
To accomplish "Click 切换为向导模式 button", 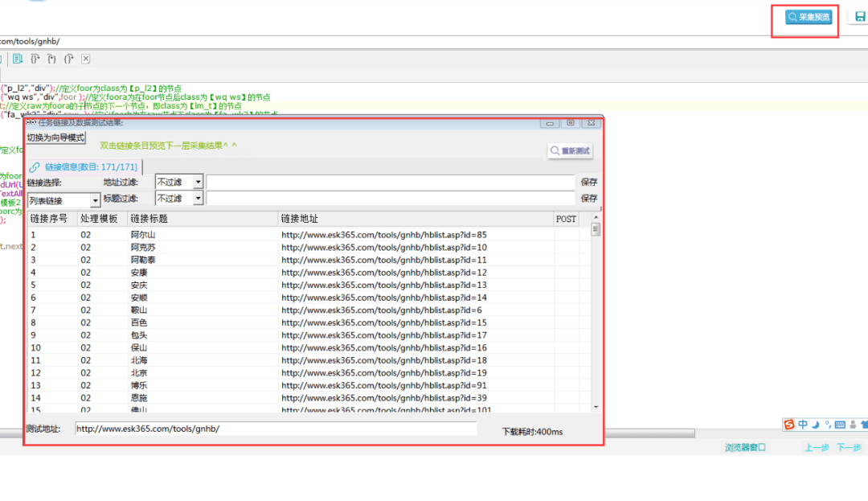I will pos(56,138).
